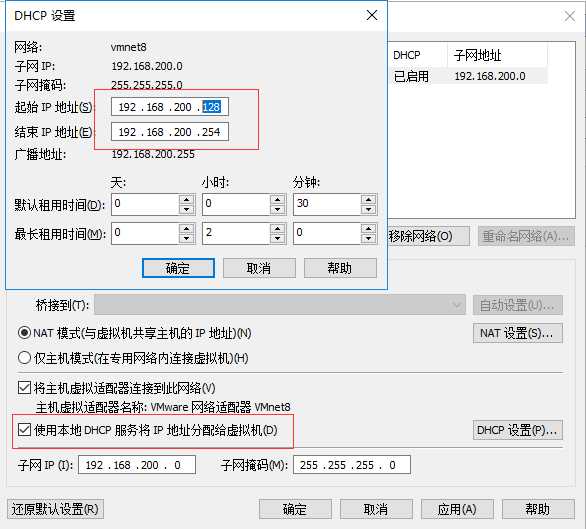Decrease 最长租用时间 minutes value
586x529 pixels.
click(368, 238)
